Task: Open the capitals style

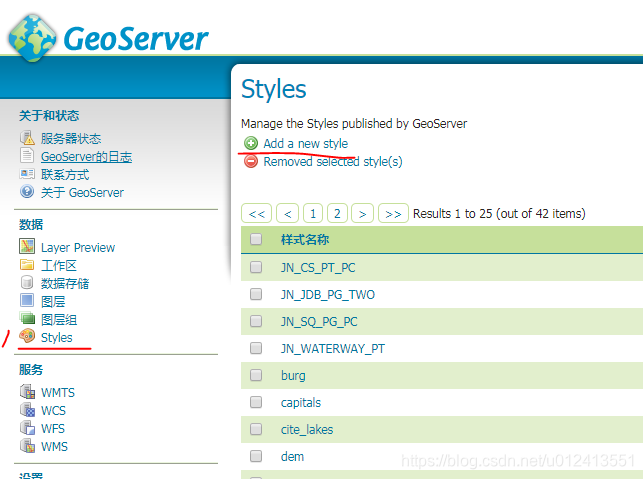Action: click(x=301, y=403)
